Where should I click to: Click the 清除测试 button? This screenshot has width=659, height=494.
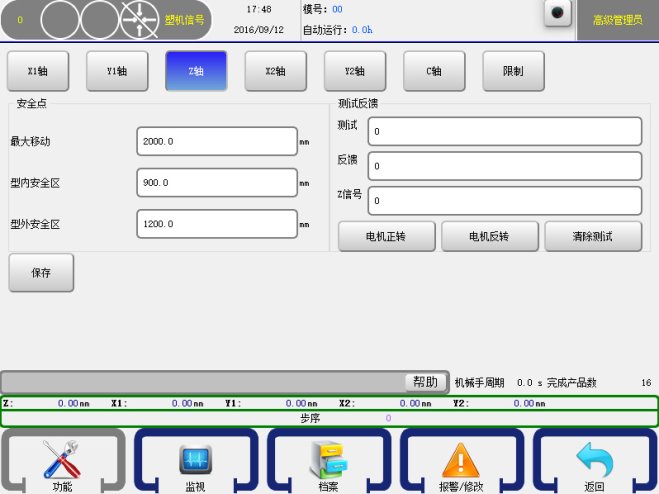(x=593, y=236)
